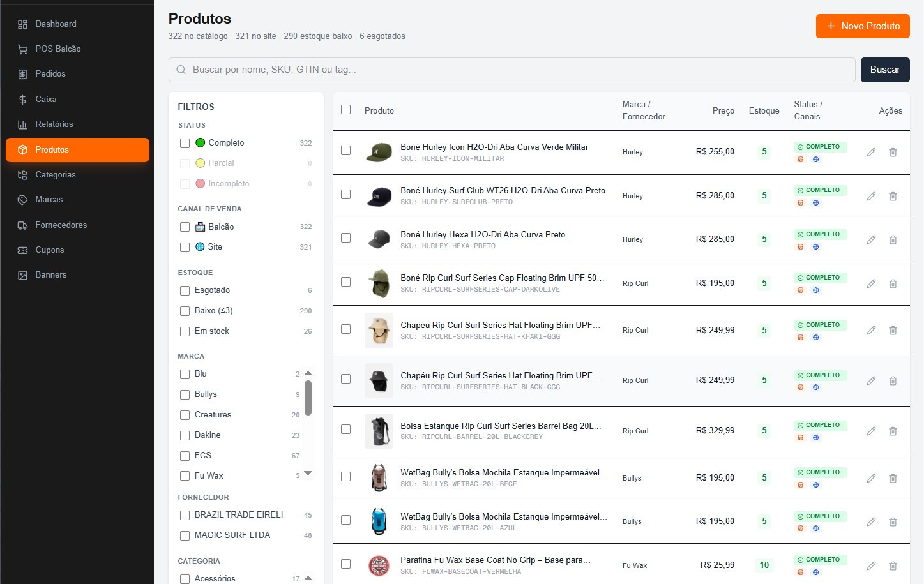Edit the RIPCURL-SURFSERIES-CAP-DARKOLIVE product

tap(871, 283)
